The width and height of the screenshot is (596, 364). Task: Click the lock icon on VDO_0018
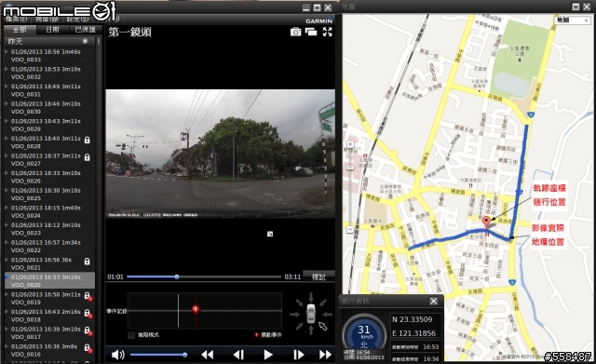click(x=88, y=314)
